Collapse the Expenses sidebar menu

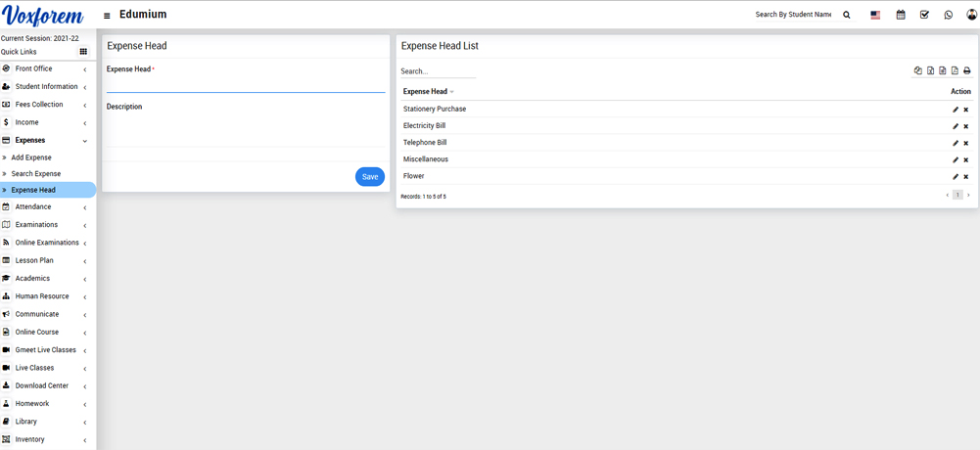click(30, 141)
